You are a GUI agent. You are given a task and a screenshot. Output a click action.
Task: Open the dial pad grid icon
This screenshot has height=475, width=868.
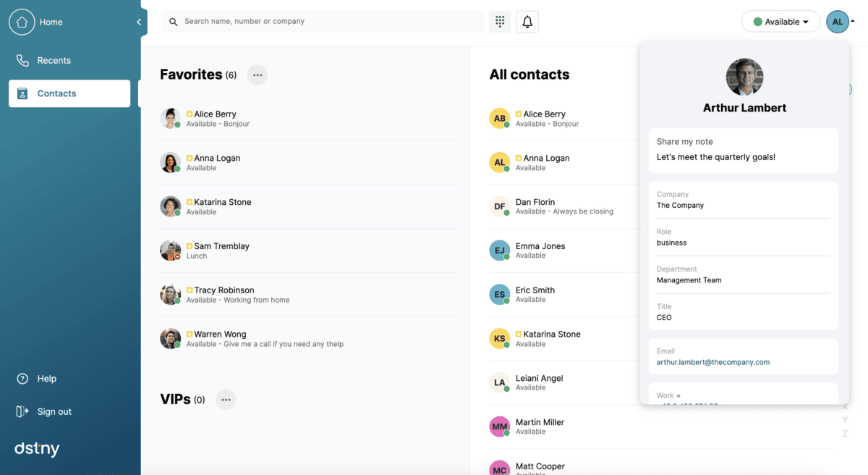500,22
